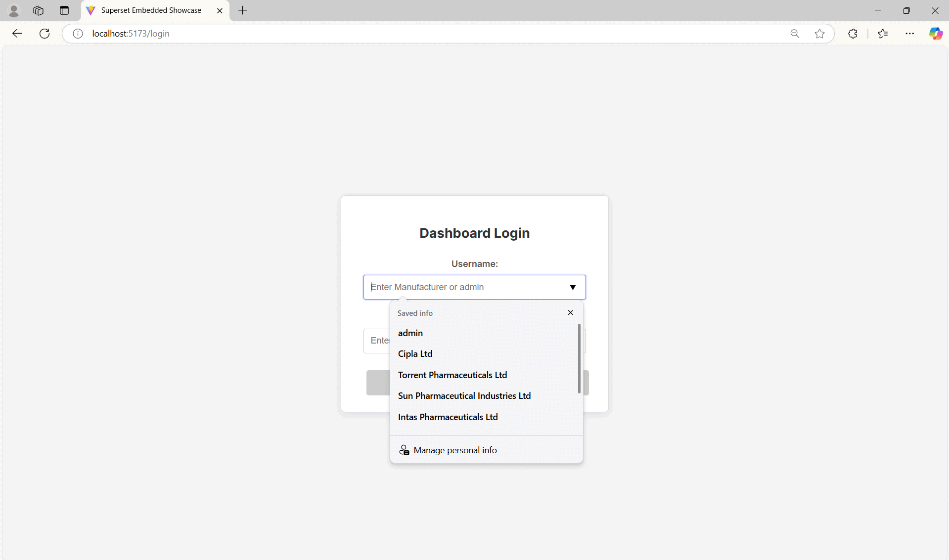Select admin from saved info
This screenshot has height=560, width=949.
[x=410, y=333]
